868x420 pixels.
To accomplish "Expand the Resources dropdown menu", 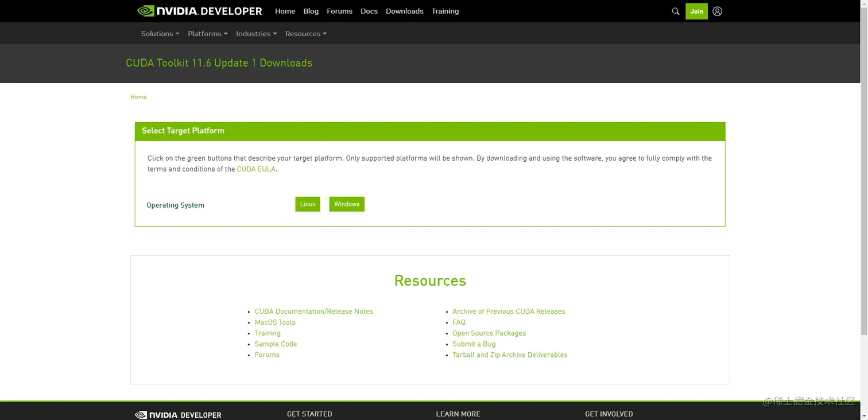I will (306, 34).
